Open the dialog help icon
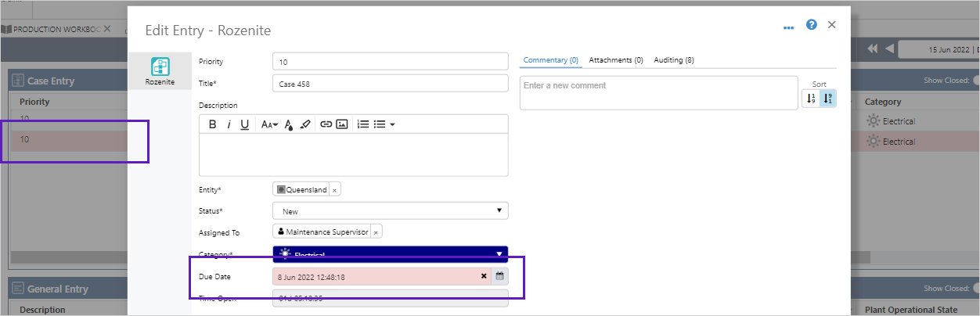The height and width of the screenshot is (316, 980). click(812, 25)
